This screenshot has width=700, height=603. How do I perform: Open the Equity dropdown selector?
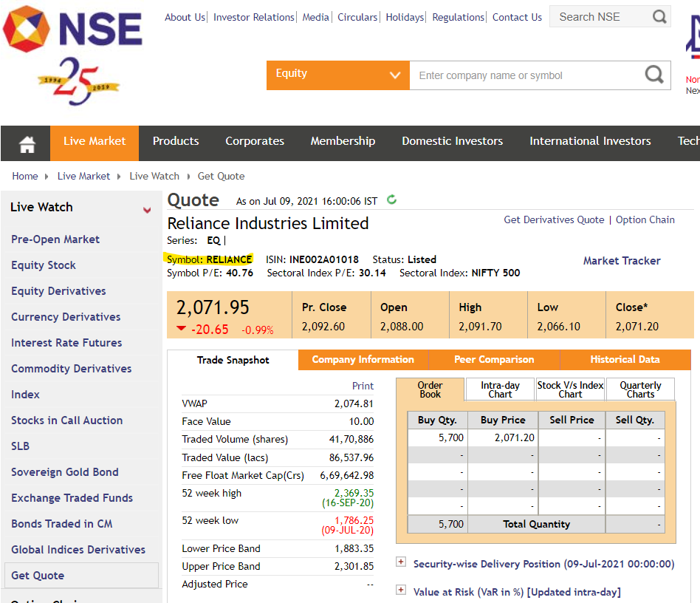pos(338,75)
